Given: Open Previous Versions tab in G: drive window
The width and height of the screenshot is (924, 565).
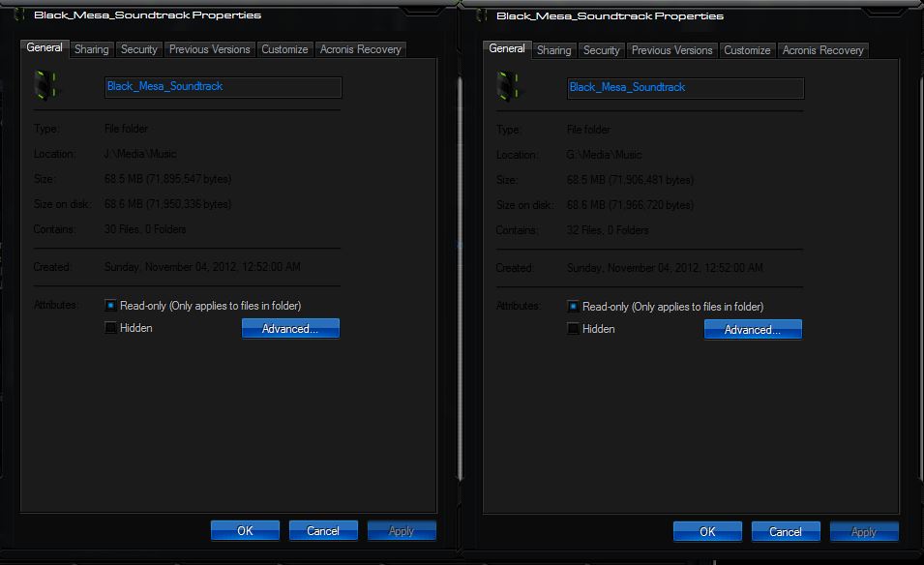Looking at the screenshot, I should pos(672,50).
